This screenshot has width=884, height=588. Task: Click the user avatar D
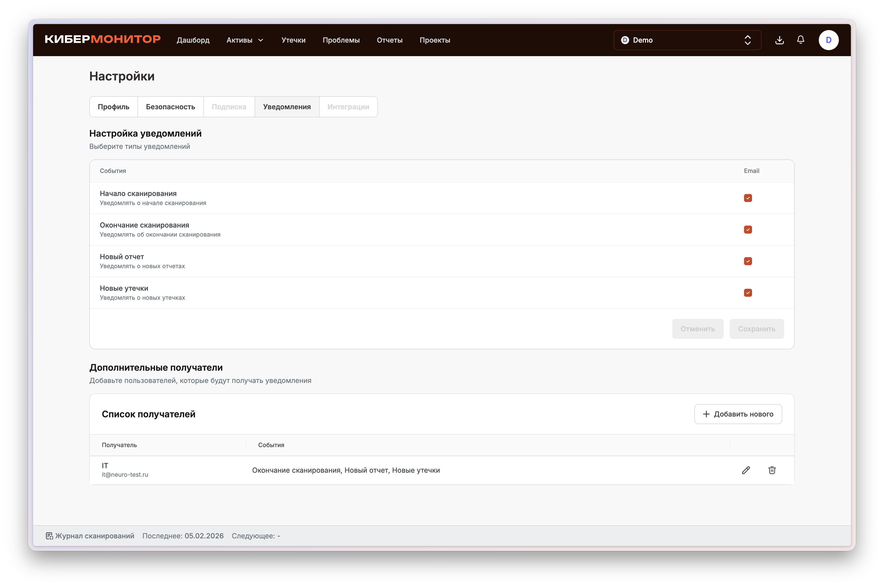829,40
